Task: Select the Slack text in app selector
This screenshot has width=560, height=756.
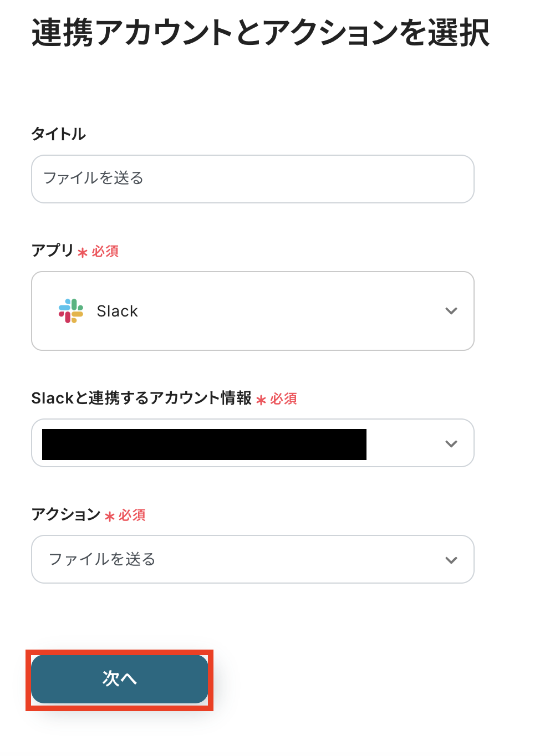Action: (117, 311)
